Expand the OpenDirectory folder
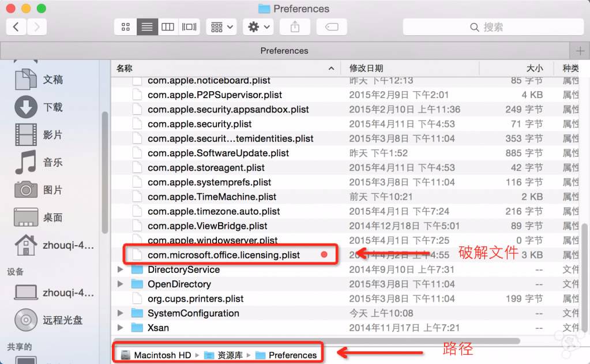This screenshot has height=364, width=590. (120, 284)
